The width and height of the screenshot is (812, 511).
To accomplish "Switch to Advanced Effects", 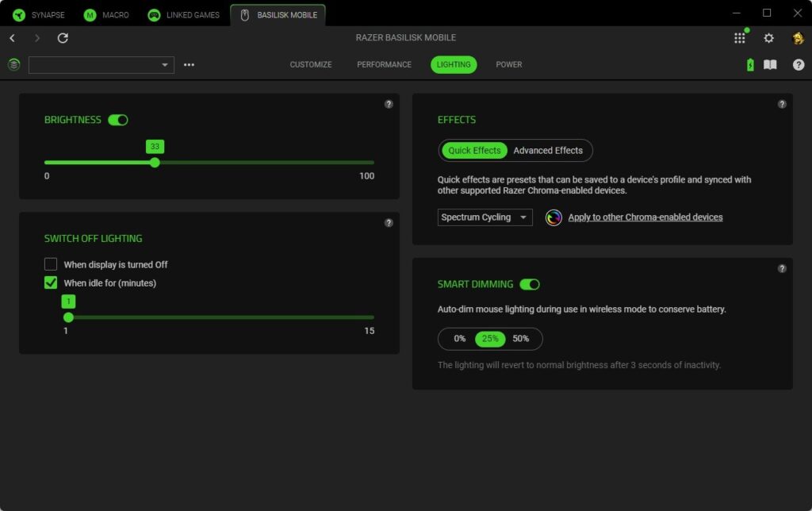I will (548, 150).
